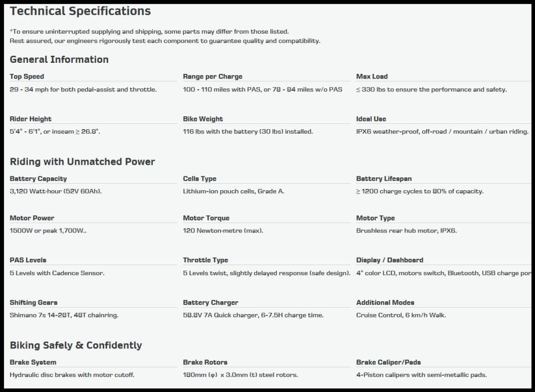
Task: Click the General Information section heading
Action: [x=59, y=59]
